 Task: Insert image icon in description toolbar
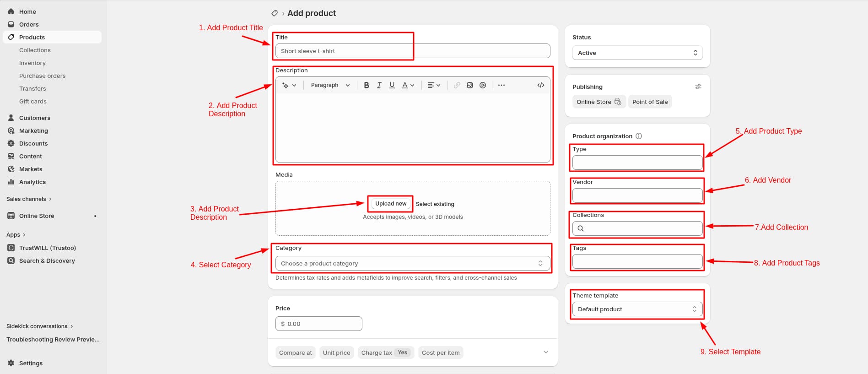[469, 85]
